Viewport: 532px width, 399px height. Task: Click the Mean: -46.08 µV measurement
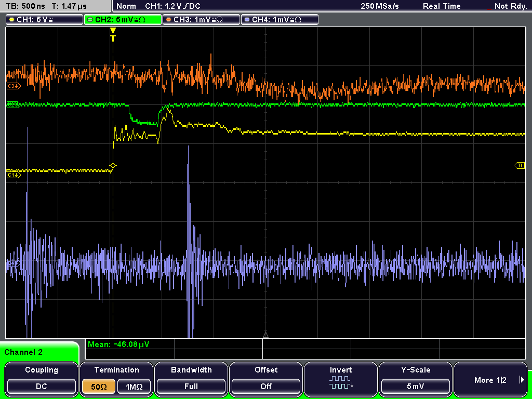tap(118, 344)
